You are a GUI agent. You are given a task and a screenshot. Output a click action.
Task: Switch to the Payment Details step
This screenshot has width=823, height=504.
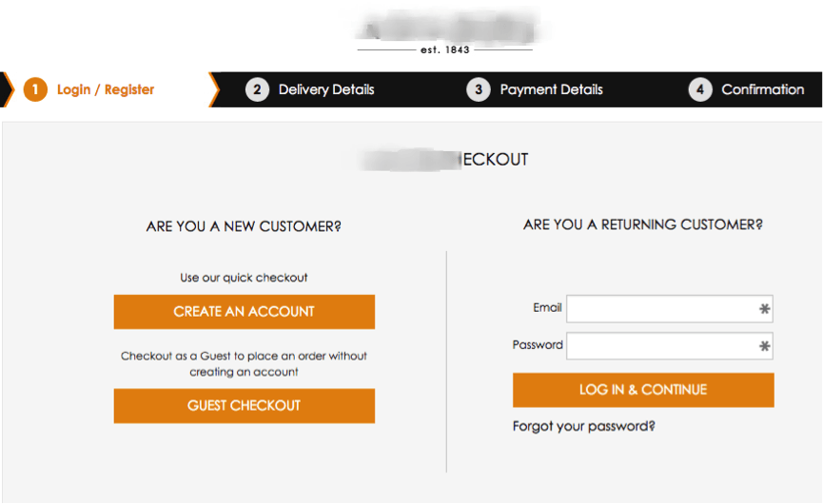point(551,89)
